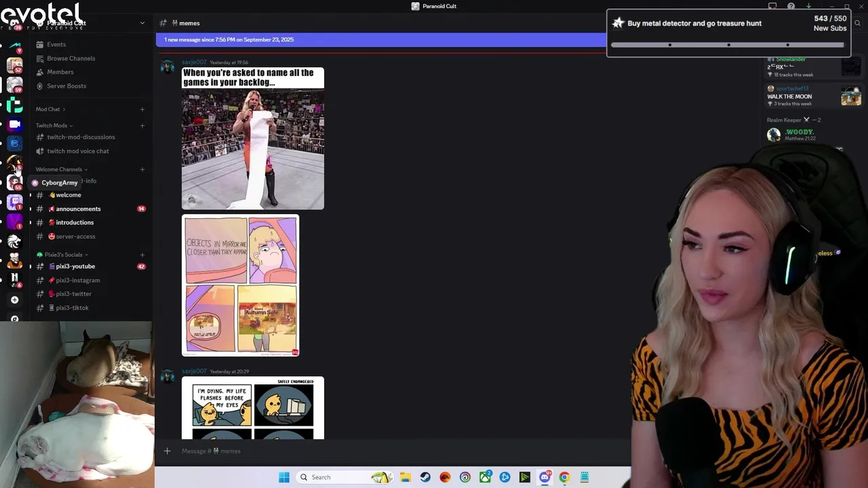Add a server with the plus icon
Image resolution: width=868 pixels, height=488 pixels.
tap(15, 300)
